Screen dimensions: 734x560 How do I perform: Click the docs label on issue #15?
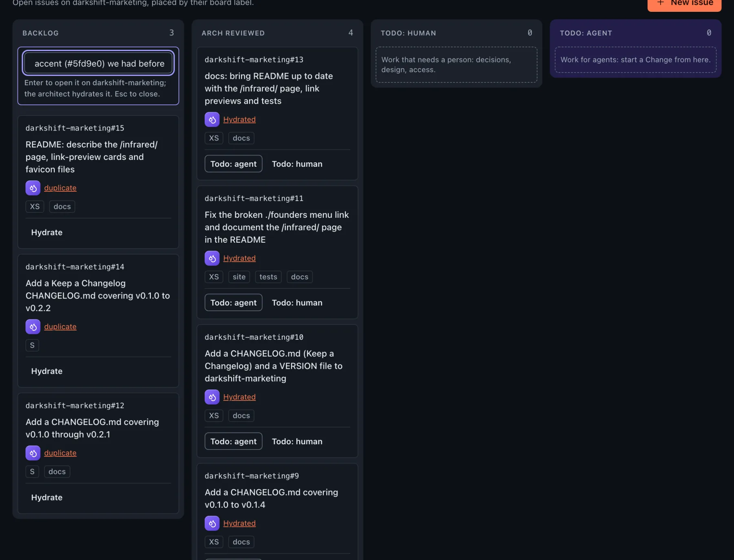62,207
